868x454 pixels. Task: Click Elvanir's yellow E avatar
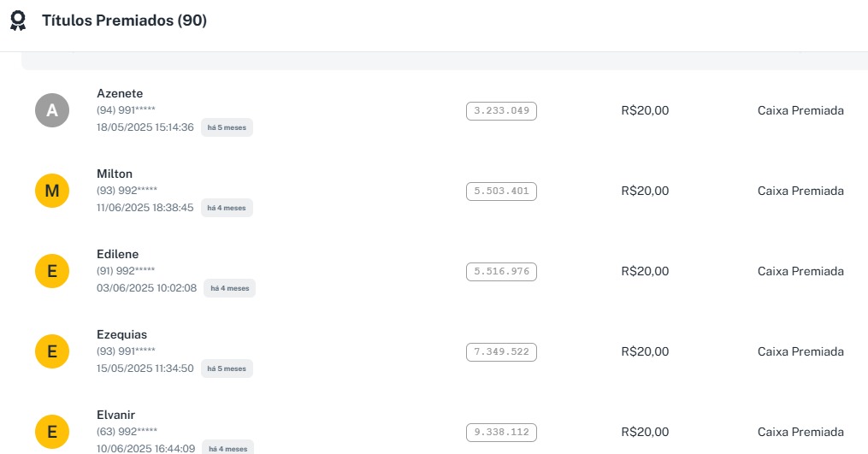[51, 432]
